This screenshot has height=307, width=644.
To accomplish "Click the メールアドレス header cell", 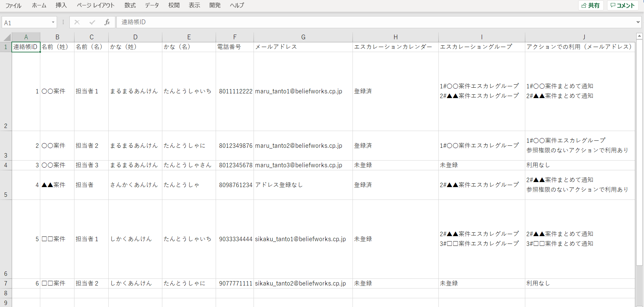I will click(x=303, y=47).
